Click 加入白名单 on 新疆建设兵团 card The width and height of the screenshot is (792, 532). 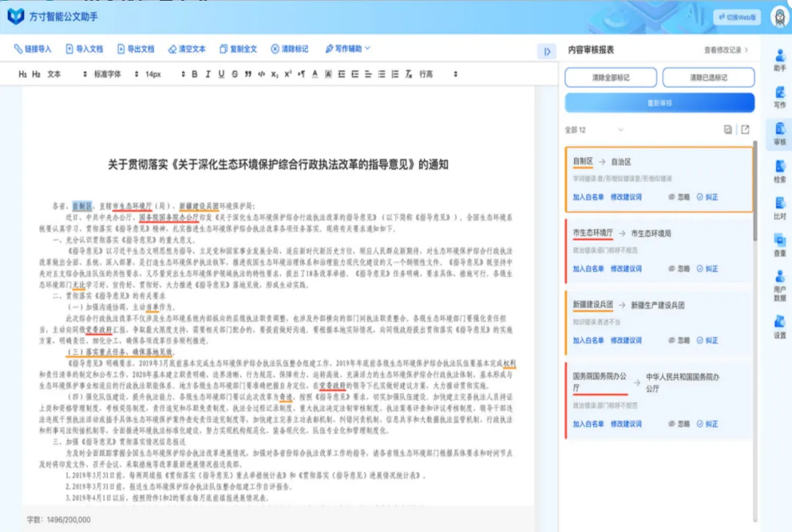588,341
